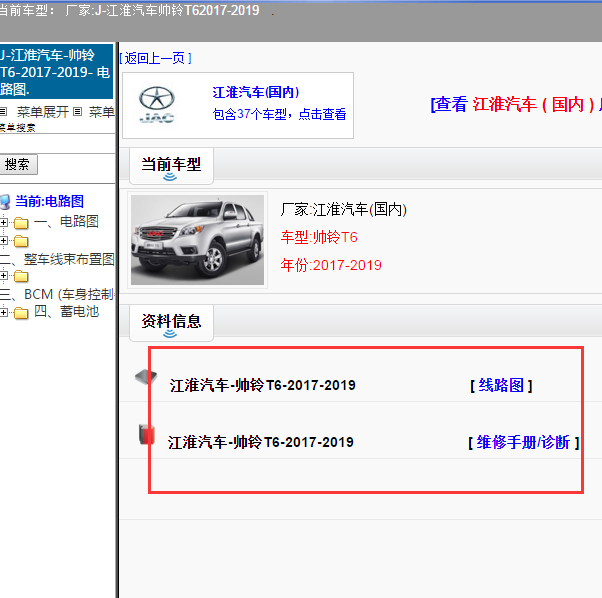Open 二、整车线束布置图 tree item
The image size is (602, 598).
pyautogui.click(x=57, y=259)
